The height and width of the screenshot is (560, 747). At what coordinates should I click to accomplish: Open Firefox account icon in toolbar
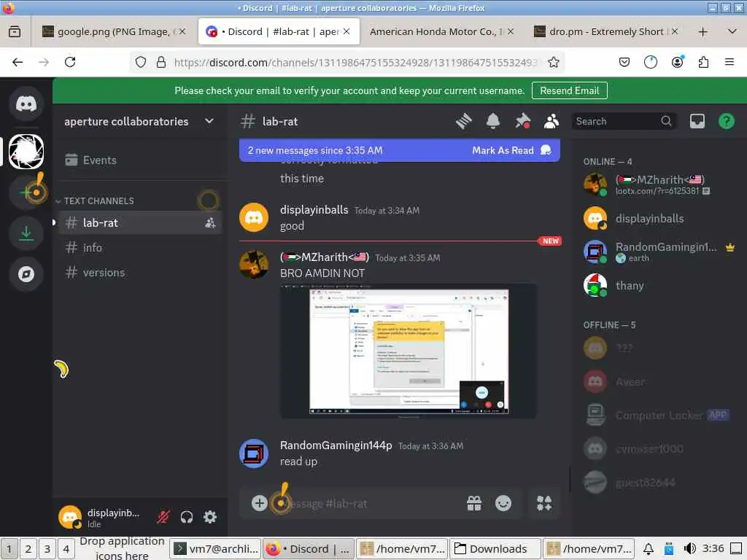(677, 63)
